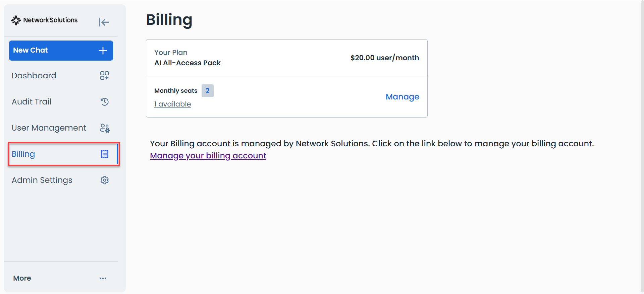Click the three-dots icon beside More

tap(103, 278)
